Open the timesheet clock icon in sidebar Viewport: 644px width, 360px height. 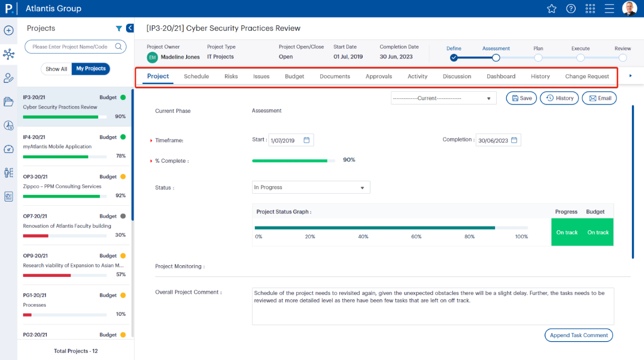(x=9, y=126)
